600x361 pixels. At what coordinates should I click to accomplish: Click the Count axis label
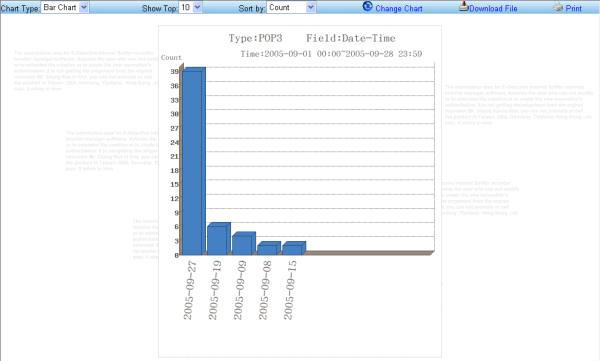[171, 57]
